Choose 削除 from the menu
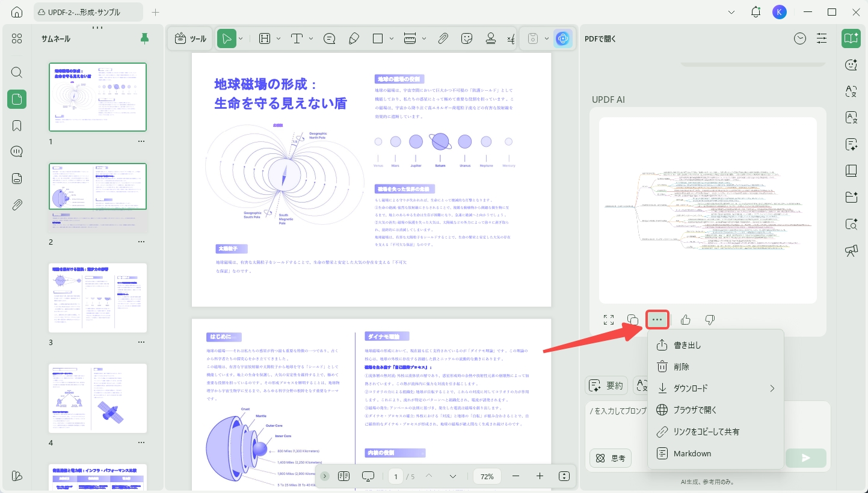The image size is (868, 493). [x=716, y=367]
